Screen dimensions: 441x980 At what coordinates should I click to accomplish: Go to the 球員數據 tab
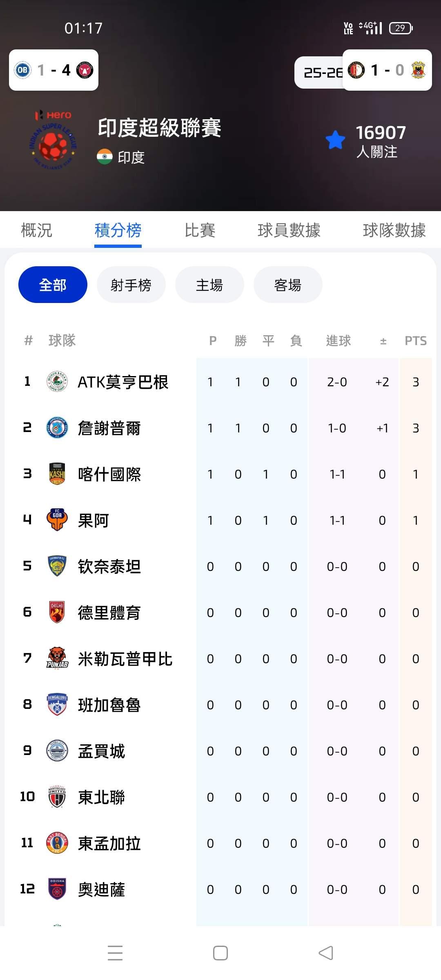289,230
